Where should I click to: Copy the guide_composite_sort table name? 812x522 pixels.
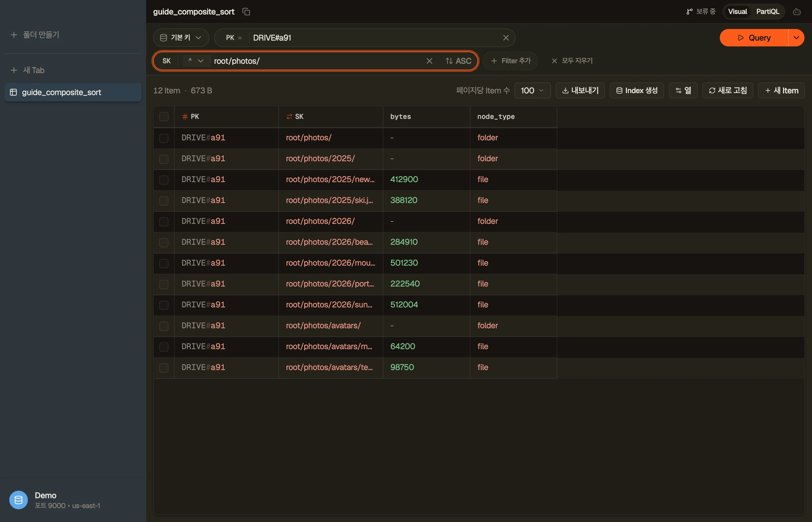tap(246, 12)
